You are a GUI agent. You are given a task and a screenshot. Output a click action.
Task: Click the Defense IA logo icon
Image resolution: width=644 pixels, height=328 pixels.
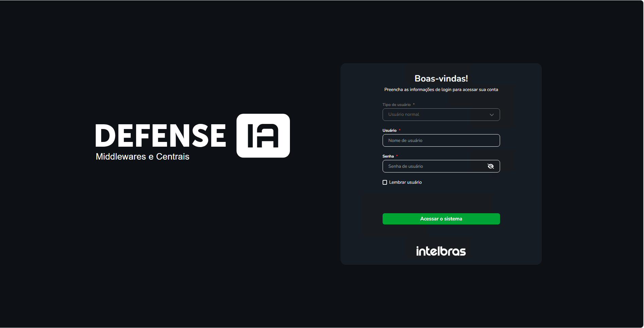263,136
